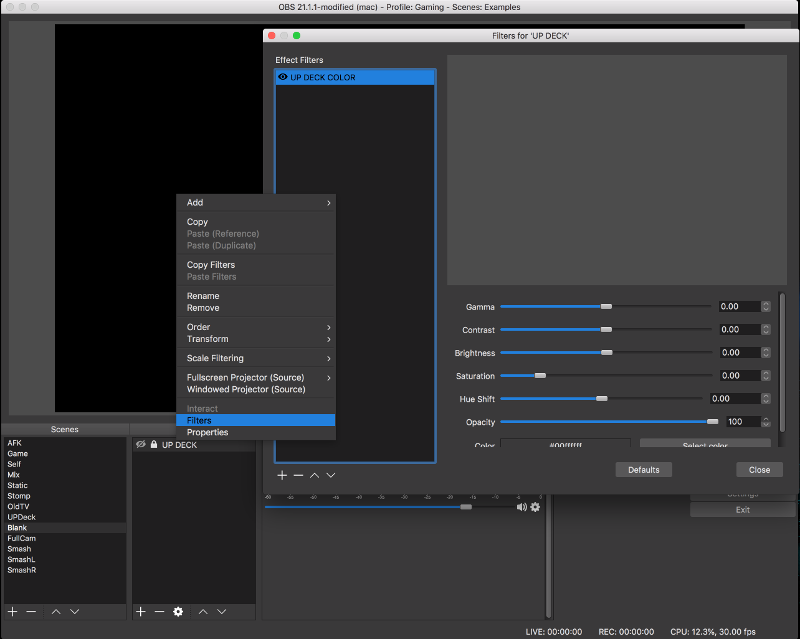The image size is (800, 639).
Task: Mute audio using the speaker icon
Action: coord(521,507)
